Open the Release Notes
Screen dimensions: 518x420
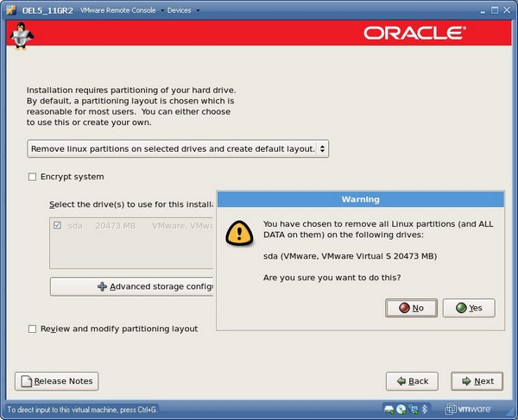click(56, 381)
